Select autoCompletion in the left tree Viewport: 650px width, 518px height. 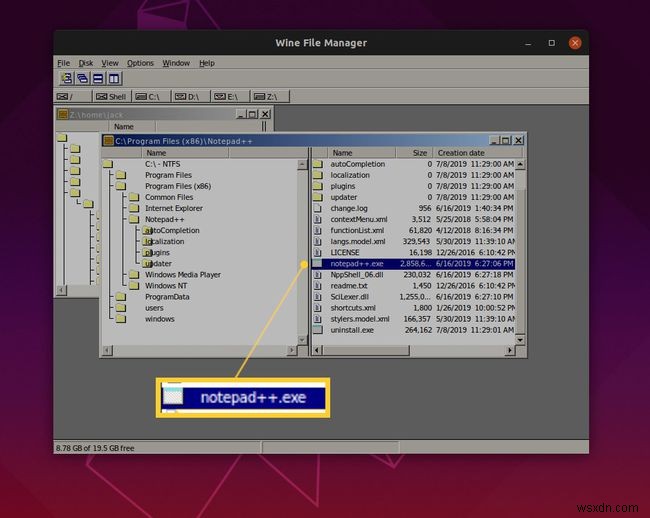click(x=172, y=230)
